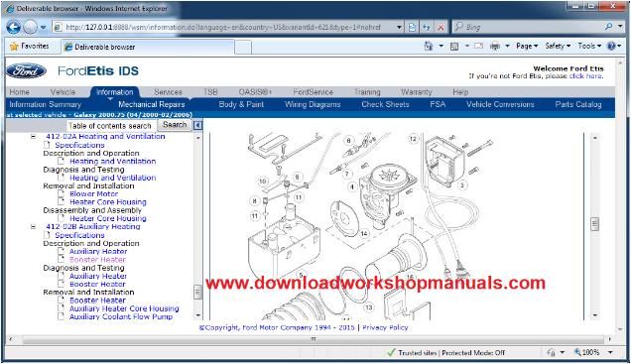Click the blue Help question mark icon
The image size is (631, 364).
611,46
